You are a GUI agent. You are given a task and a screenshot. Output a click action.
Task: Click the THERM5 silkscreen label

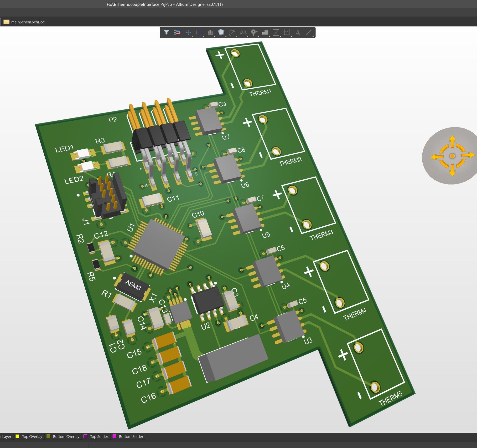(x=390, y=399)
